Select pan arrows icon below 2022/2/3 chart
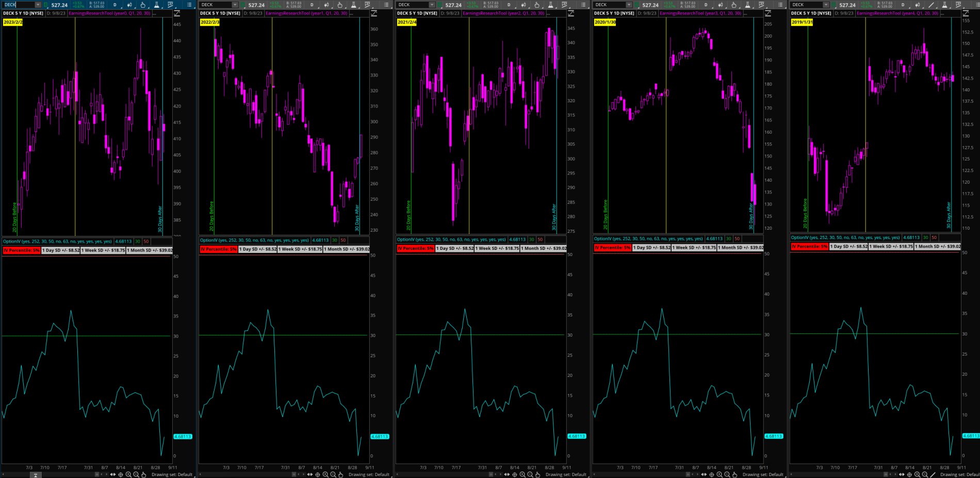Screen dimensions: 980x478 coord(309,474)
